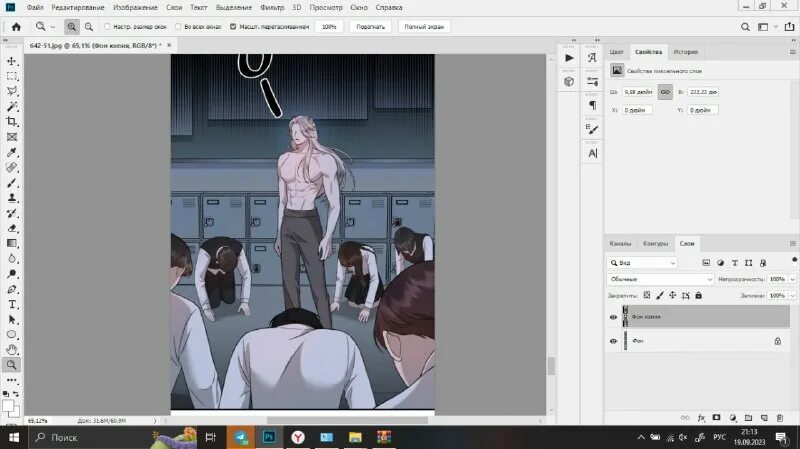The height and width of the screenshot is (449, 800).
Task: Open the 'Файл' menu
Action: point(35,7)
